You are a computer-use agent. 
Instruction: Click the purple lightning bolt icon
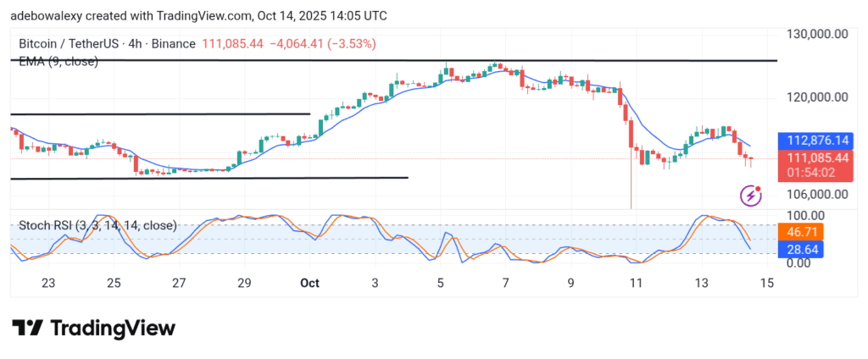click(751, 196)
